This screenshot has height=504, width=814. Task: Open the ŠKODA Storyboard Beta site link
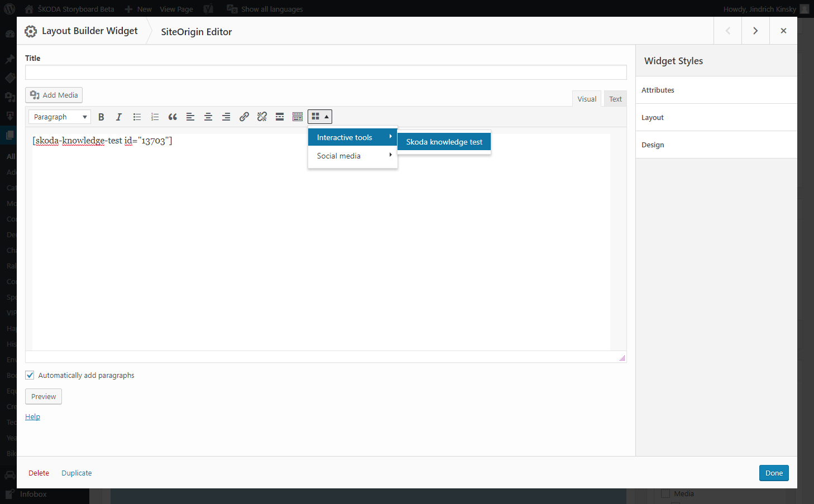pos(69,9)
